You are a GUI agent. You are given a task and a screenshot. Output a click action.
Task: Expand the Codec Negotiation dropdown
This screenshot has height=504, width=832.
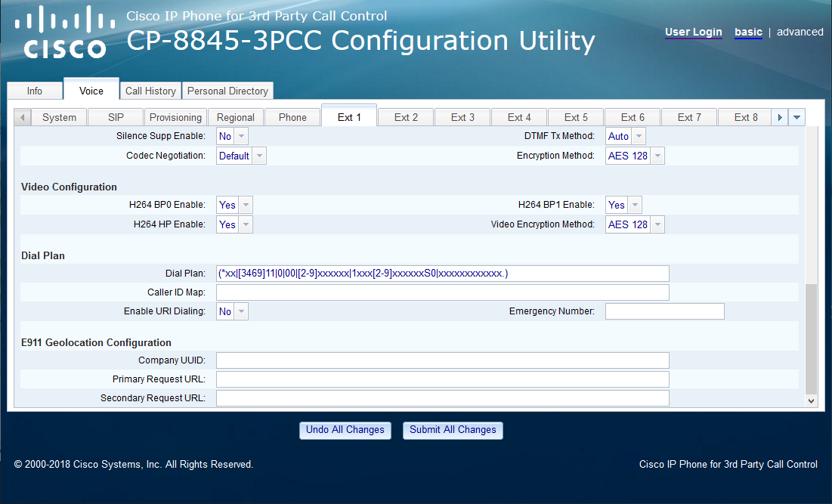coord(241,156)
